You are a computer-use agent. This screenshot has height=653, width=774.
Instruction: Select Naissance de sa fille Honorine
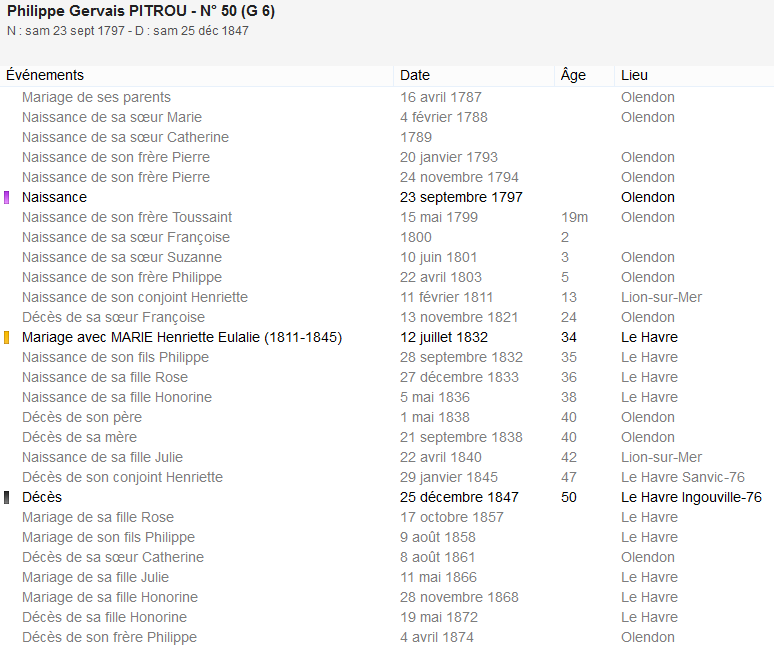[387, 397]
